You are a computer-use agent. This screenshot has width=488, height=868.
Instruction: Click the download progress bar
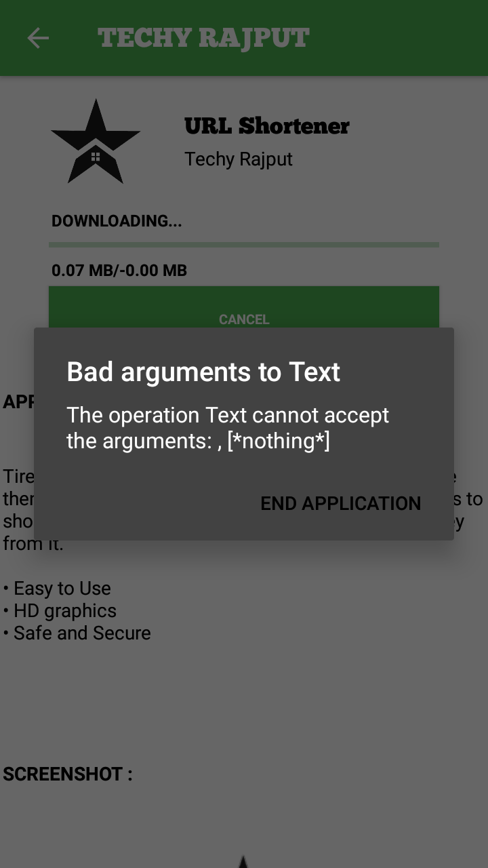point(244,245)
